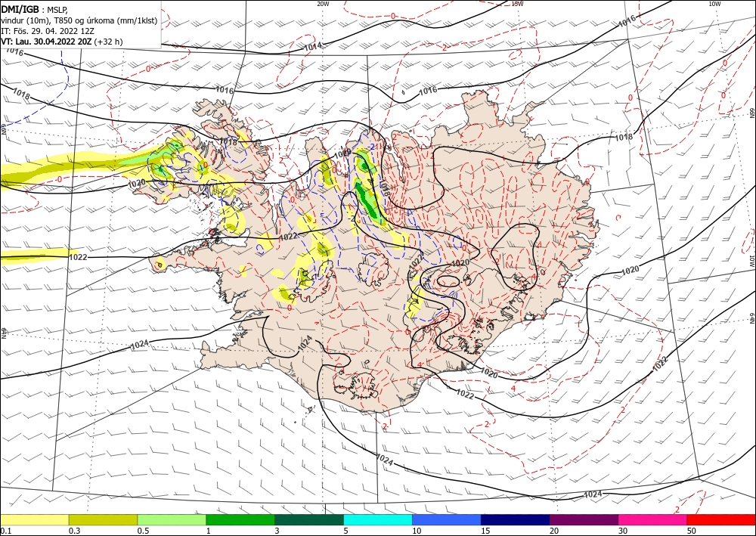Pick the pink 30–50 legend swatch
Screen dimensions: 756x536
[653, 519]
